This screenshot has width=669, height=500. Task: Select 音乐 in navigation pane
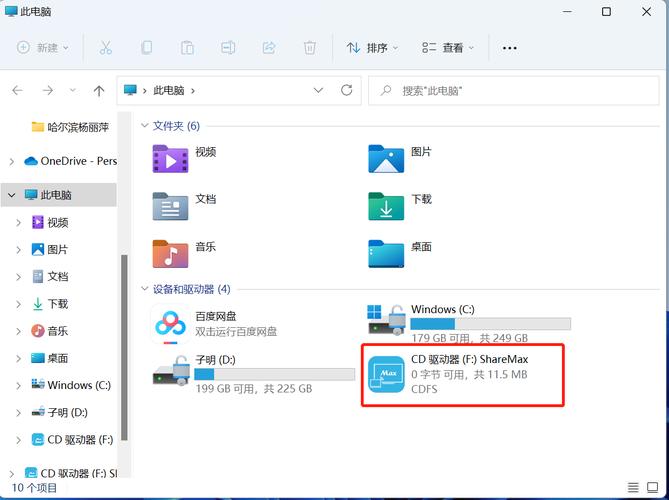click(49, 331)
